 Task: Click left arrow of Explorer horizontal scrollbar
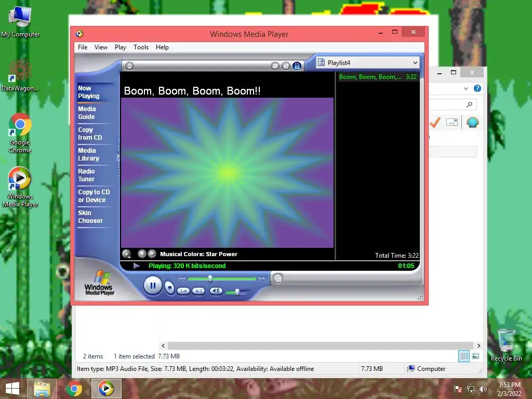tap(163, 345)
